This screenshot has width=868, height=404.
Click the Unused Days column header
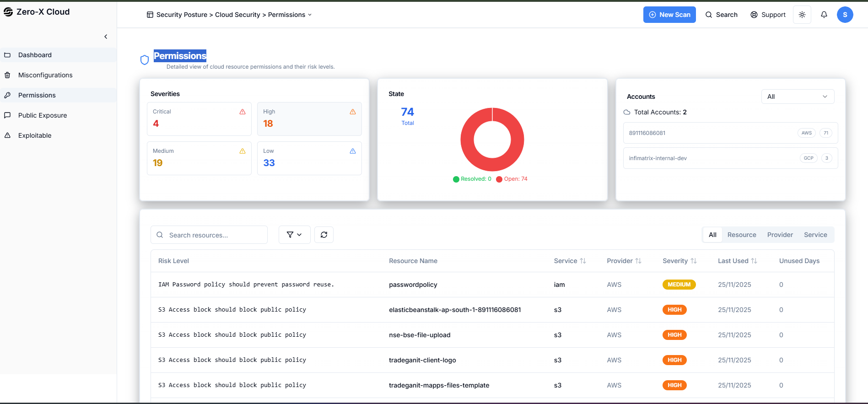tap(799, 261)
